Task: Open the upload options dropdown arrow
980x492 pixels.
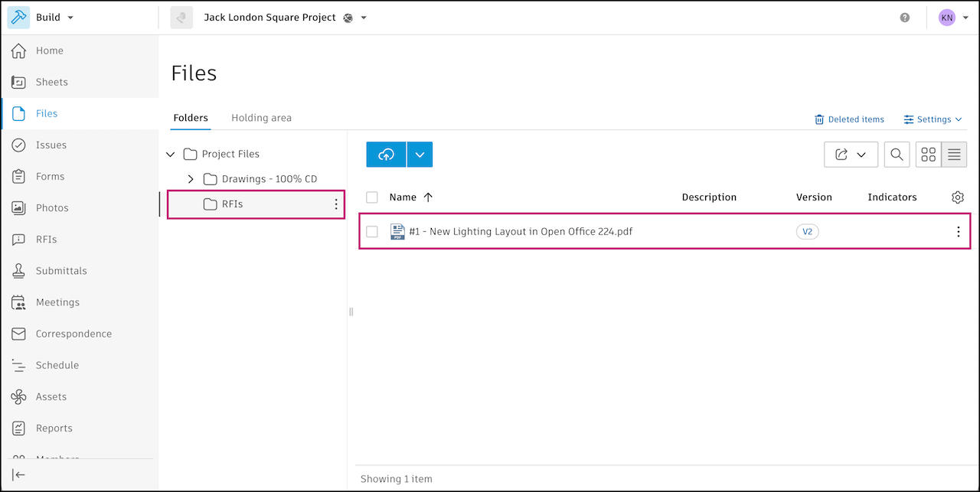Action: coord(420,155)
